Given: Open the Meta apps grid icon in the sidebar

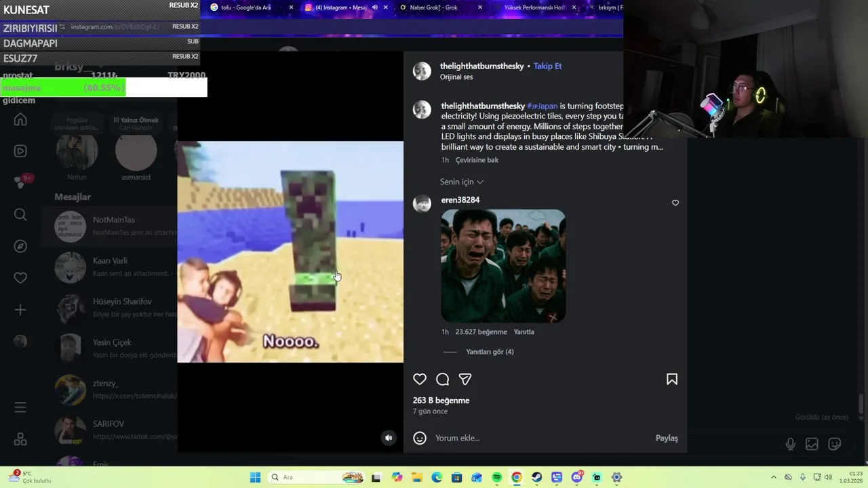Looking at the screenshot, I should coord(20,439).
